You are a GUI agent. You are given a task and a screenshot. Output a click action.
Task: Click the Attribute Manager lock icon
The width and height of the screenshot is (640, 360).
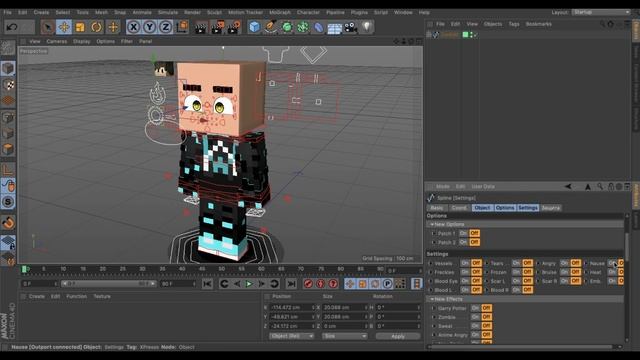(611, 187)
